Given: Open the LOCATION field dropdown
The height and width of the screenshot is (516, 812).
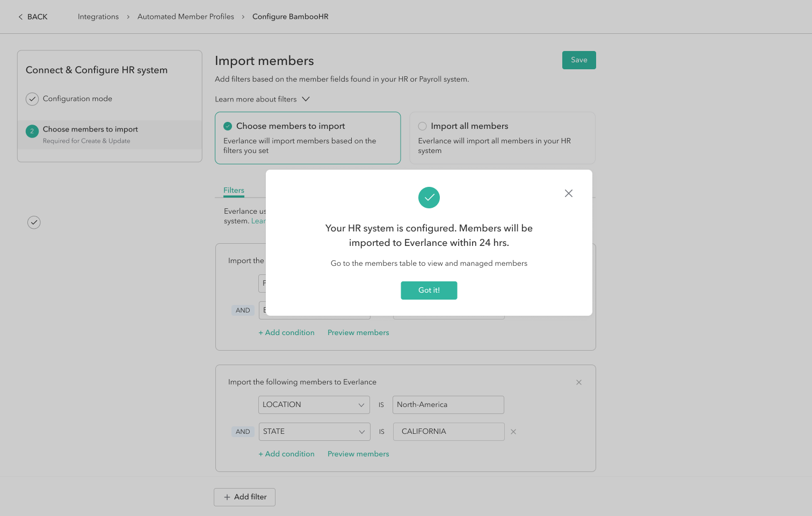Looking at the screenshot, I should pyautogui.click(x=314, y=405).
